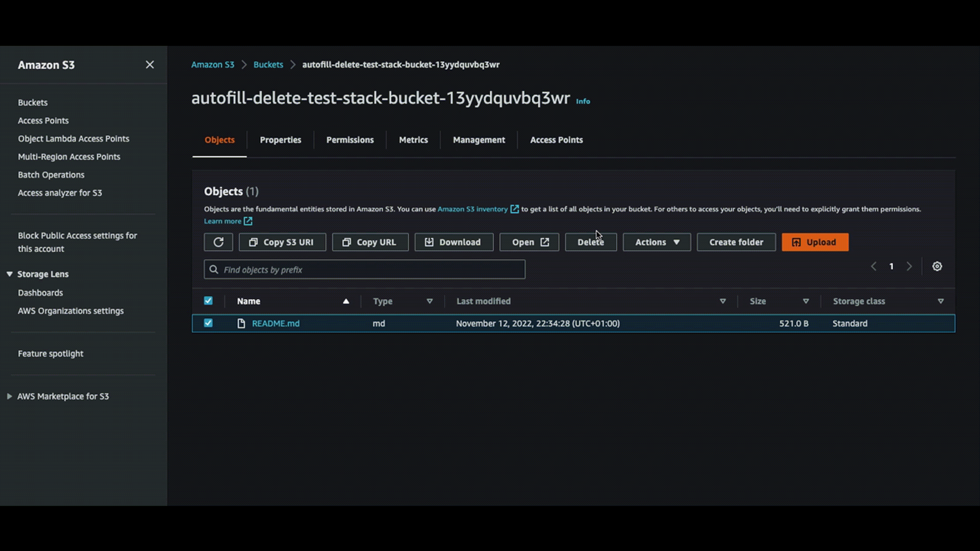Click the Copy URL button
The image size is (980, 551).
point(370,242)
